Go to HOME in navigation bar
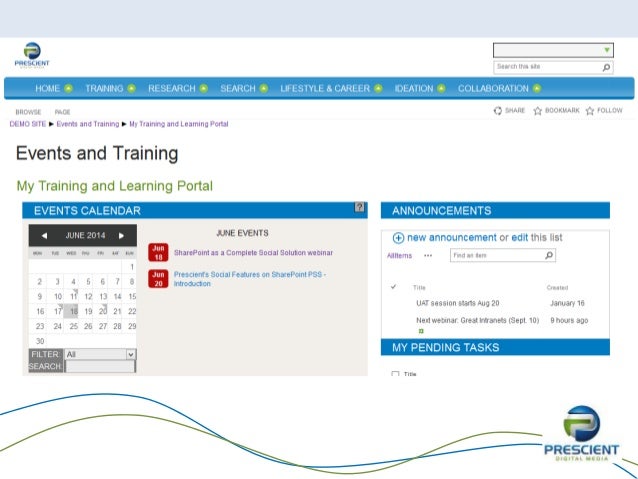Screen dimensions: 638x479 tap(47, 88)
